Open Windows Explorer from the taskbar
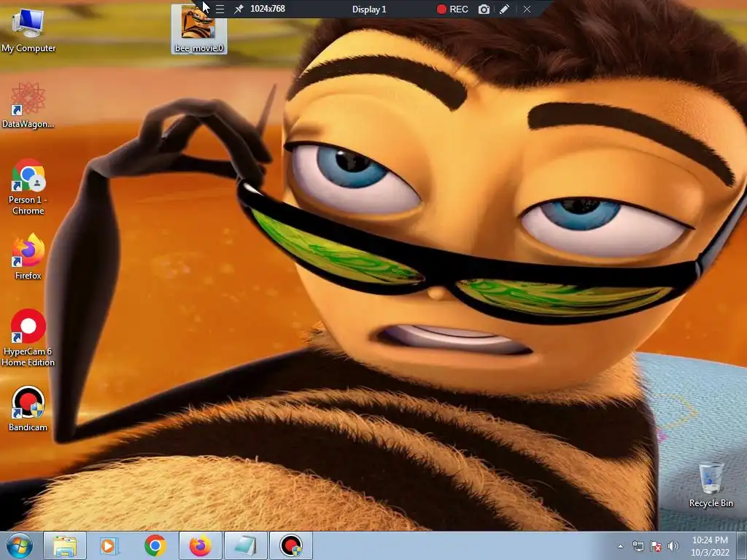The width and height of the screenshot is (747, 560). point(65,545)
